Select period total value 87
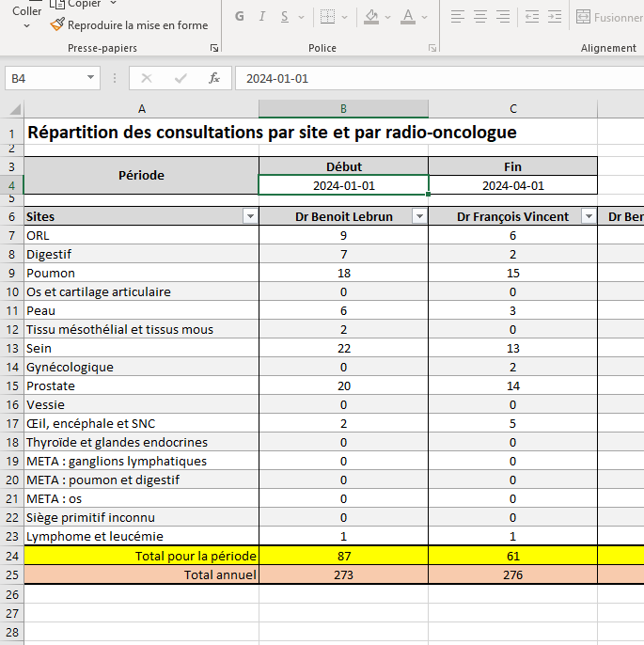Viewport: 644px width, 645px height. pyautogui.click(x=343, y=556)
